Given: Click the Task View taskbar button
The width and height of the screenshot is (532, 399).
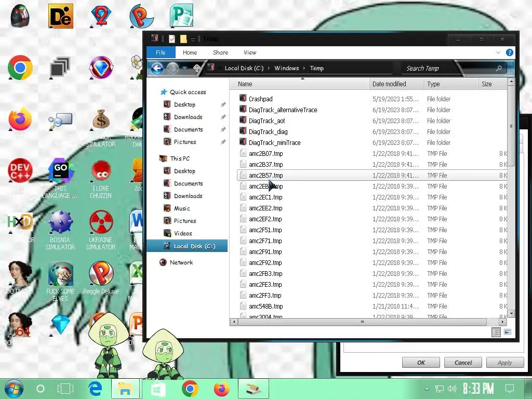Looking at the screenshot, I should [x=65, y=389].
